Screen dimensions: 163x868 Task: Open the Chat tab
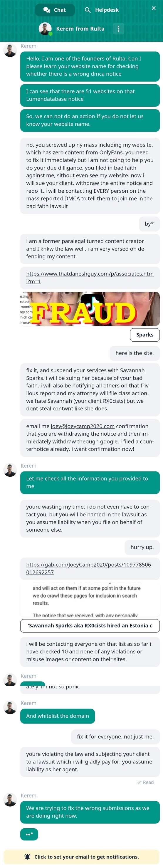point(55,10)
